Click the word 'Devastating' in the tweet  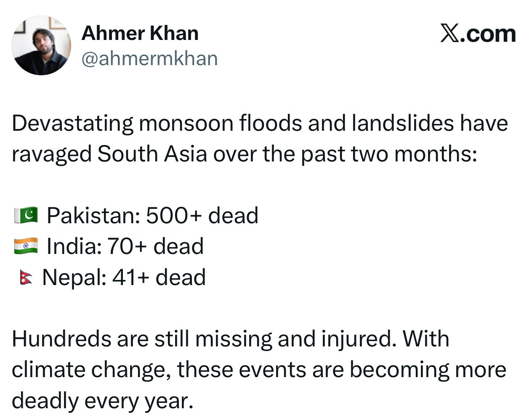point(72,123)
